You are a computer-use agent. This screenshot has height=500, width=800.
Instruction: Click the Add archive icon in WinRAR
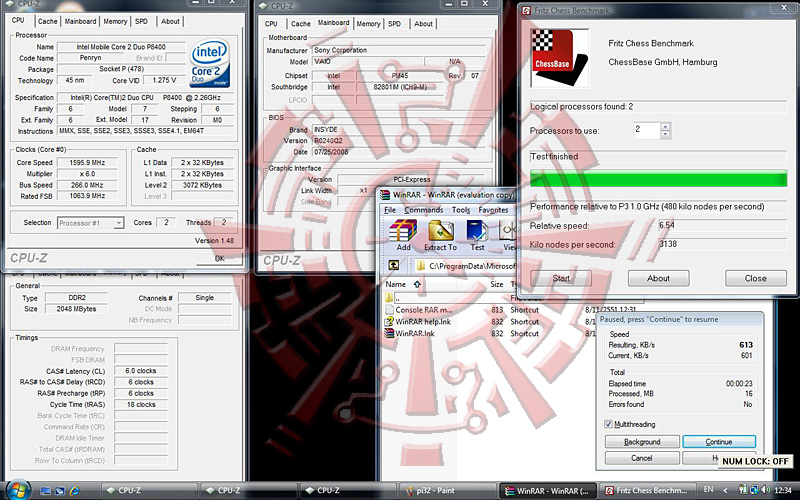click(403, 231)
